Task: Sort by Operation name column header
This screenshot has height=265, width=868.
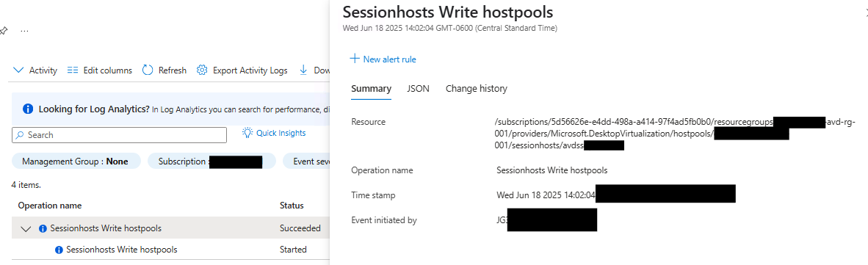Action: point(50,206)
